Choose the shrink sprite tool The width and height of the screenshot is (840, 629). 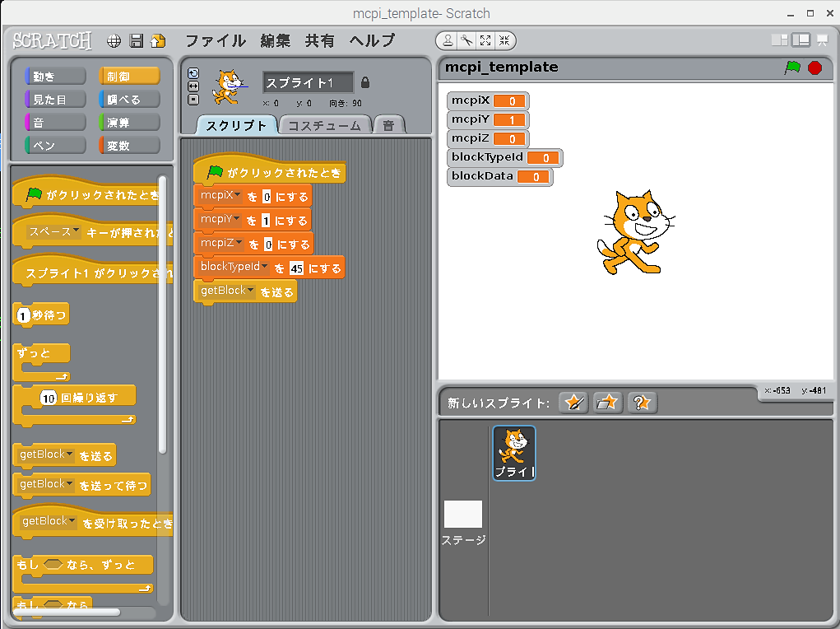(x=504, y=40)
